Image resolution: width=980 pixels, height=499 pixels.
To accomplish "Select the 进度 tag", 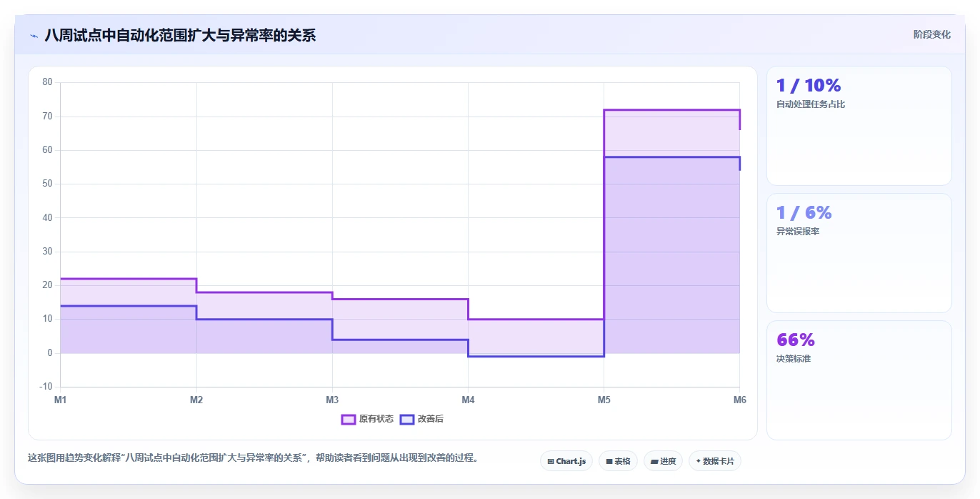I will pyautogui.click(x=663, y=461).
